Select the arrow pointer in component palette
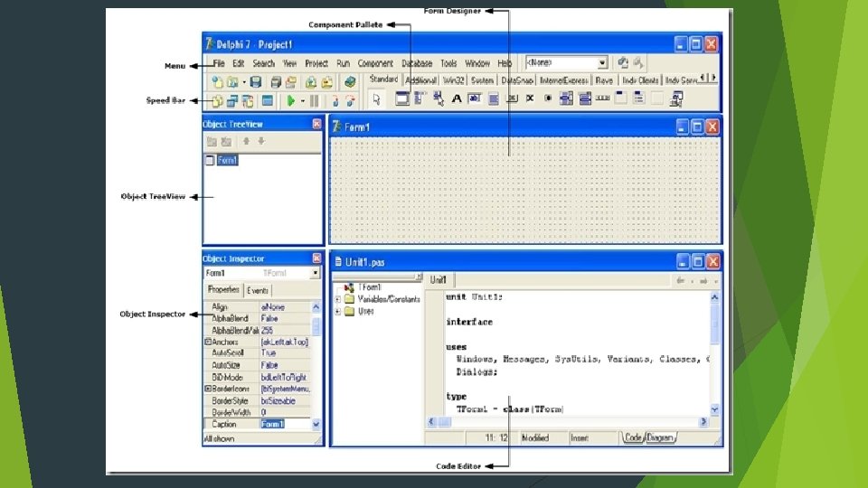 (x=377, y=99)
